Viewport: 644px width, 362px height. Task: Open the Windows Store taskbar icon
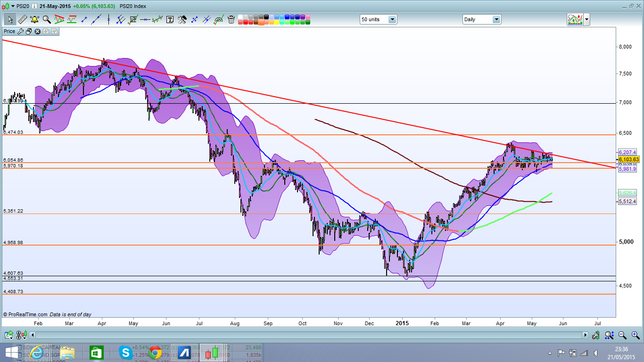pyautogui.click(x=96, y=353)
